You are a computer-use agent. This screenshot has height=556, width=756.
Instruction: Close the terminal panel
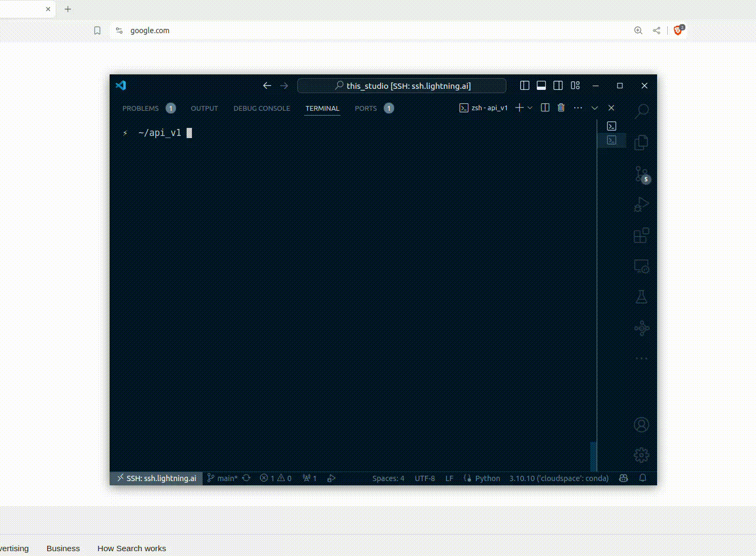coord(611,108)
